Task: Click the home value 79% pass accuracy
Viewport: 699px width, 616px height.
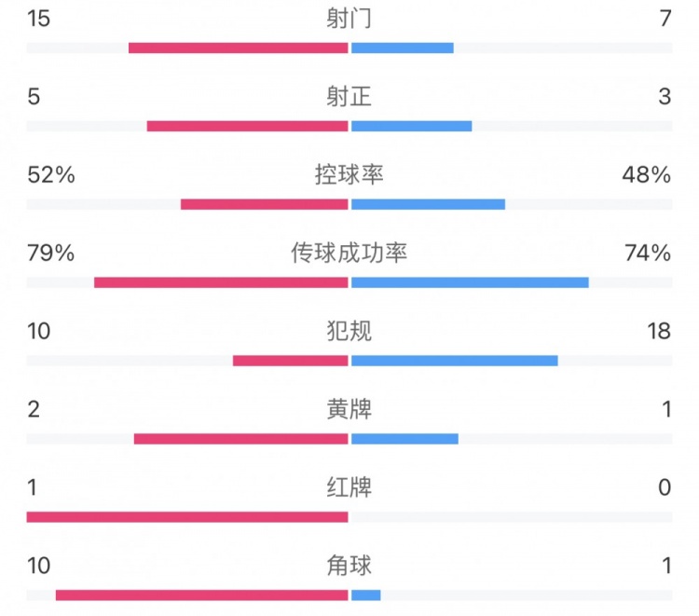Action: (x=50, y=253)
